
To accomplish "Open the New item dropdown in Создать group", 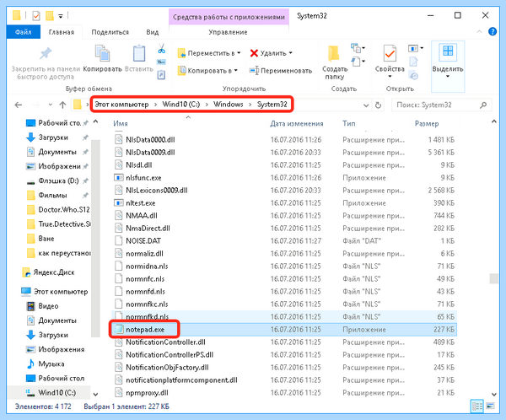I will [x=358, y=48].
